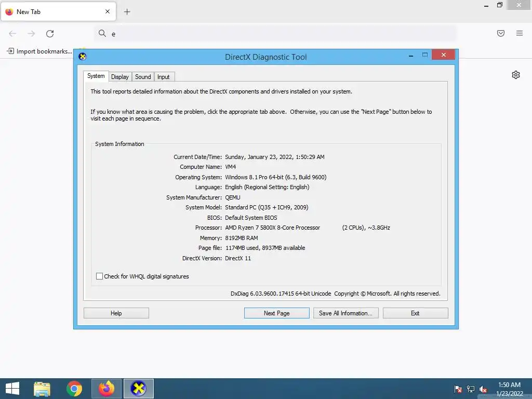Click the muted volume tray icon
532x399 pixels.
(483, 390)
